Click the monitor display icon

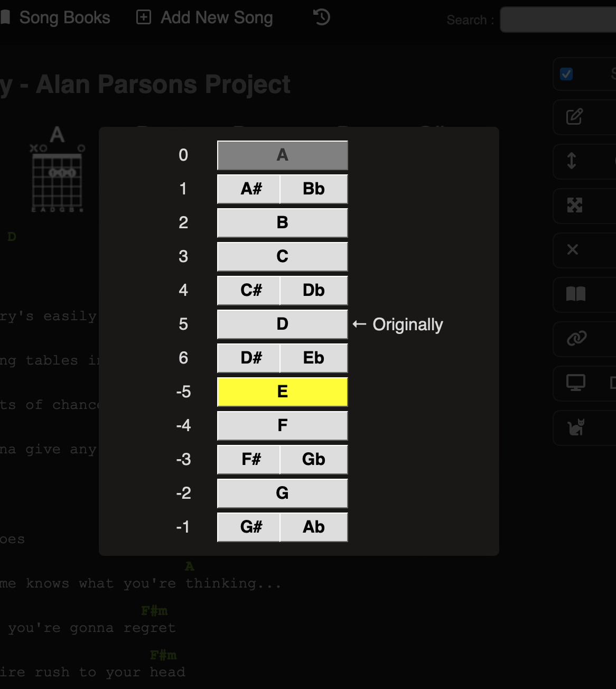[575, 382]
